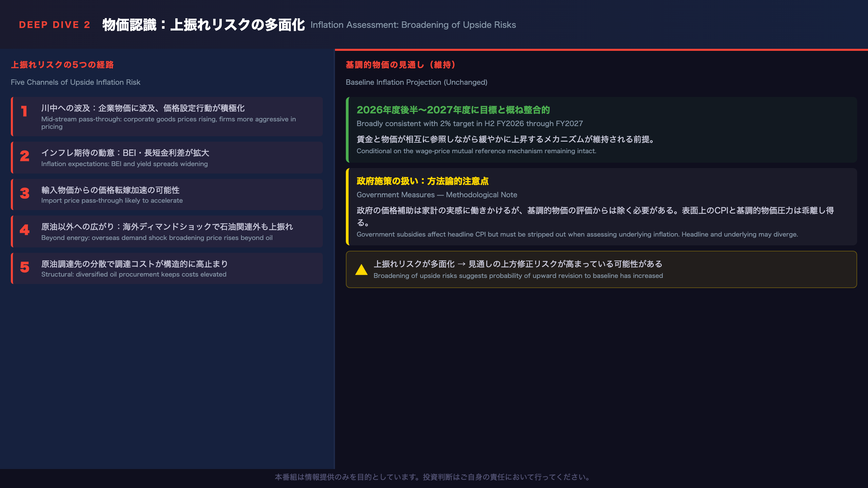
Task: Select the title 物価認識：上振れリスクの多面化
Action: click(203, 25)
